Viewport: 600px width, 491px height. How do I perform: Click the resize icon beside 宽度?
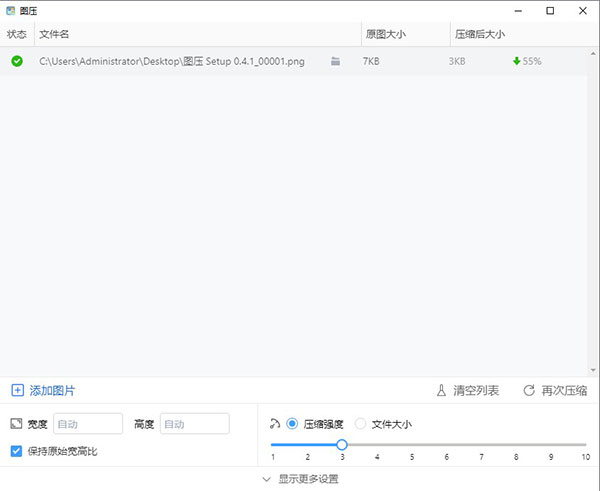(x=15, y=424)
